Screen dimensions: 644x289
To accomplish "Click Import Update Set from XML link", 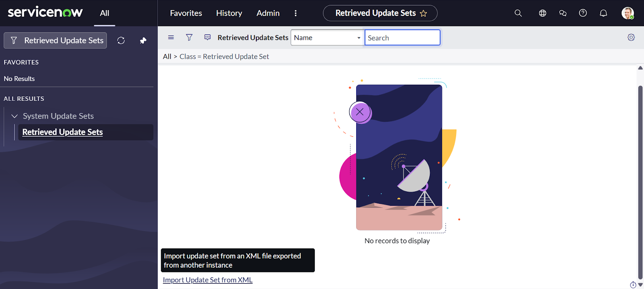I will coord(208,280).
